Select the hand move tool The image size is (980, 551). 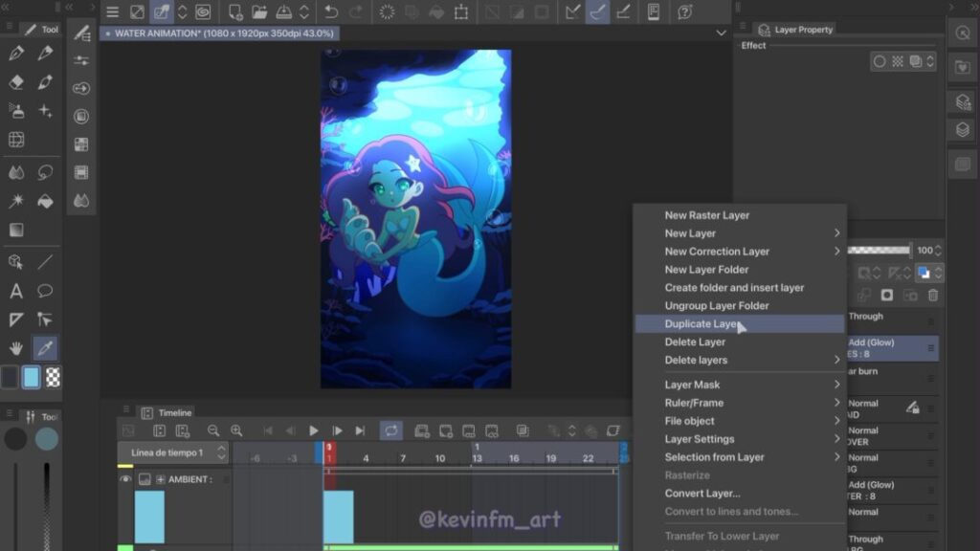click(17, 348)
